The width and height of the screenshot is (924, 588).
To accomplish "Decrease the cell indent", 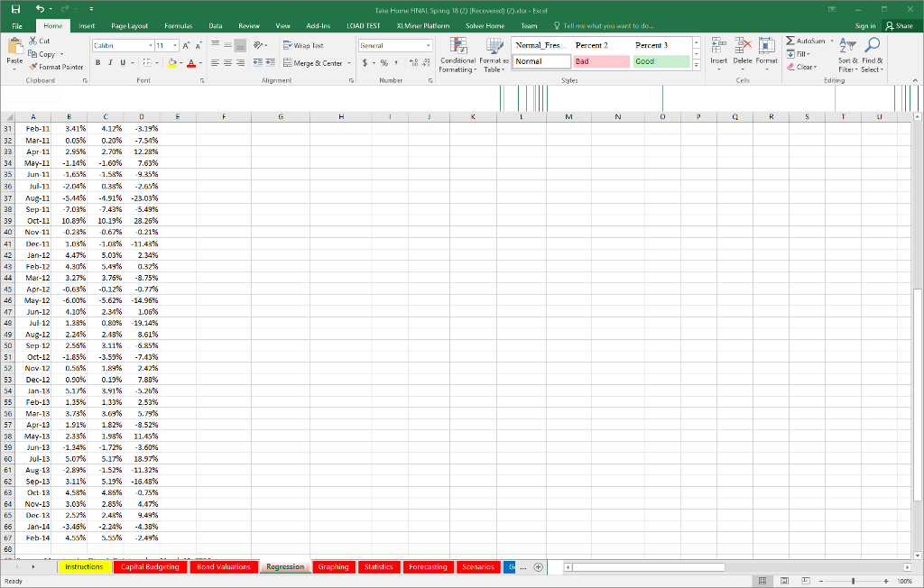I will (257, 62).
